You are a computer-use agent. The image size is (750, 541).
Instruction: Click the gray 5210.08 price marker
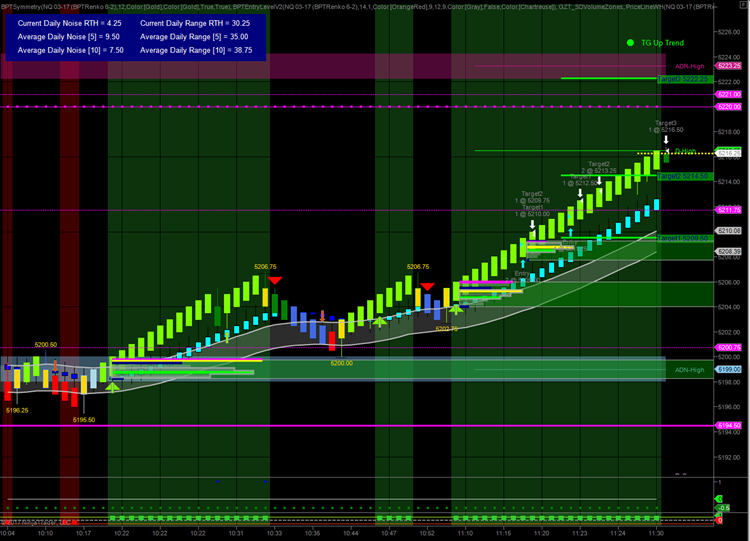(728, 231)
